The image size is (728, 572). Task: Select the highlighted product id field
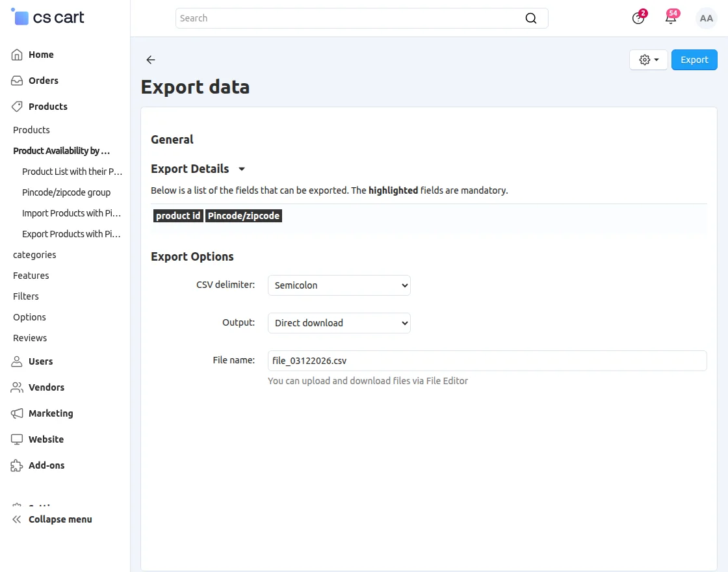(x=177, y=215)
